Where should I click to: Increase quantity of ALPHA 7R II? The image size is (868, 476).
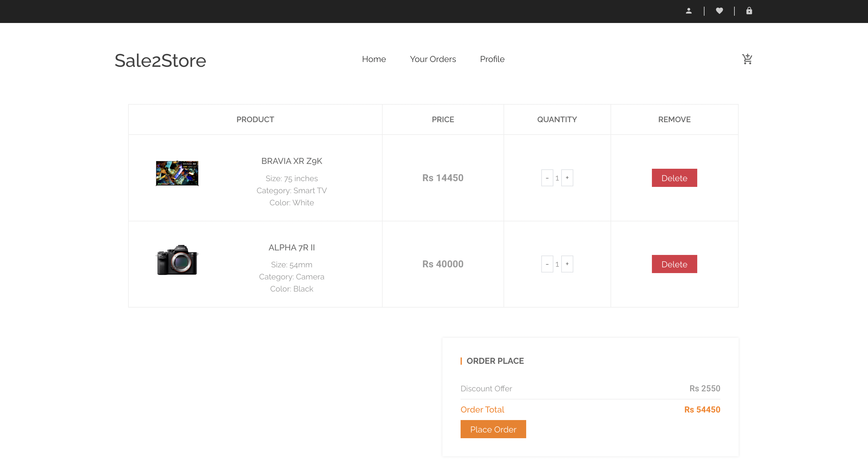click(x=567, y=264)
